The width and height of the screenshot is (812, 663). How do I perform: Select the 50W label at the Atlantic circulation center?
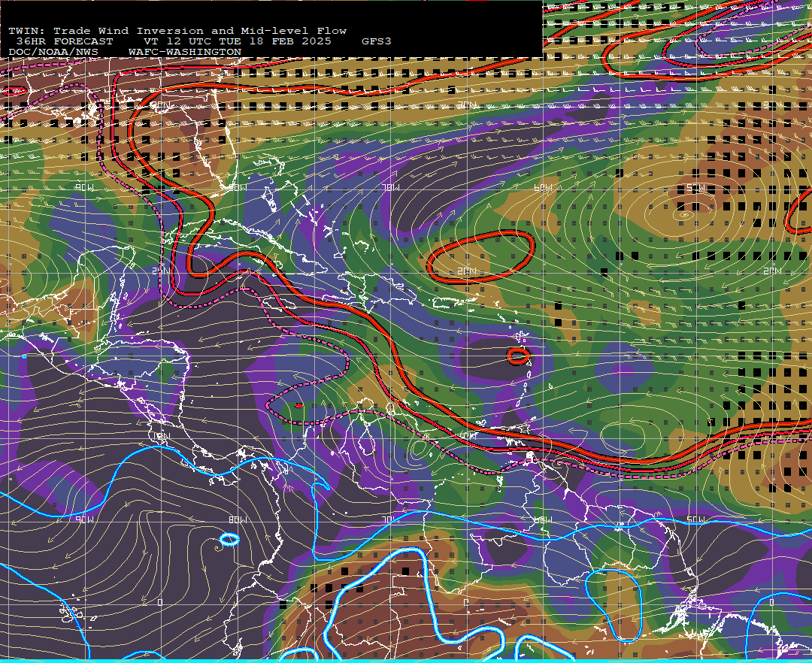[x=695, y=188]
